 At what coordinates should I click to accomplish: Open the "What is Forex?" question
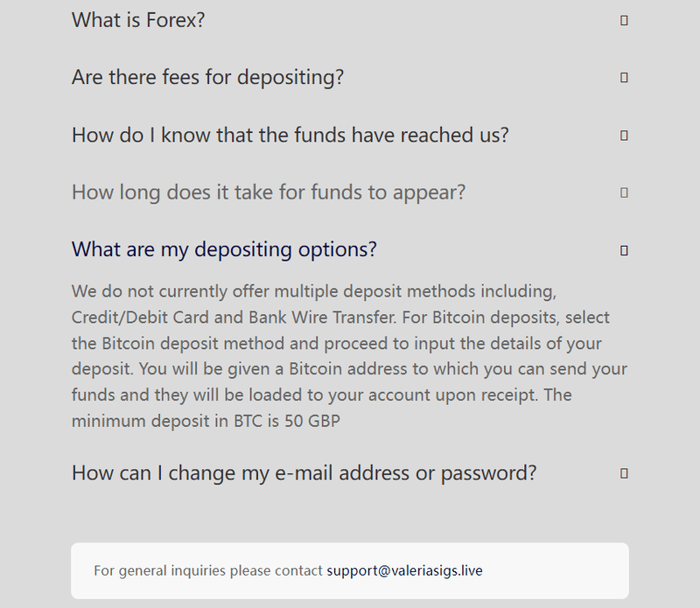pos(138,20)
